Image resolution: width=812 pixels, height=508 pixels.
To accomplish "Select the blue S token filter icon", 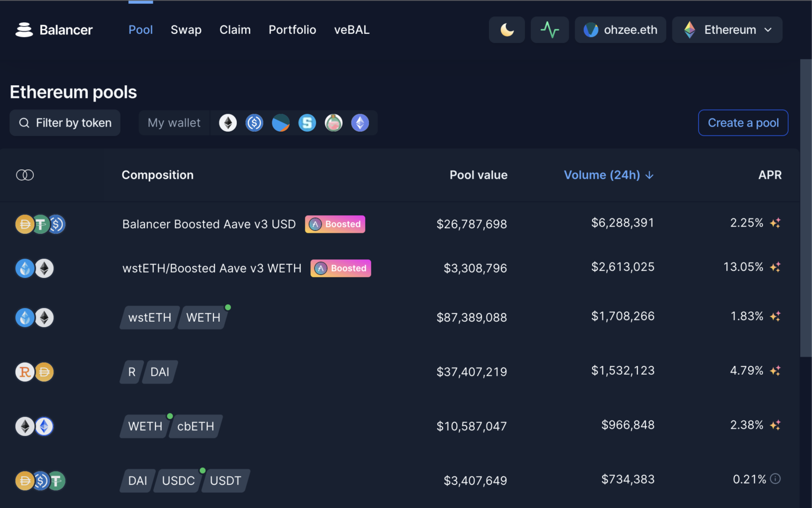I will tap(307, 123).
